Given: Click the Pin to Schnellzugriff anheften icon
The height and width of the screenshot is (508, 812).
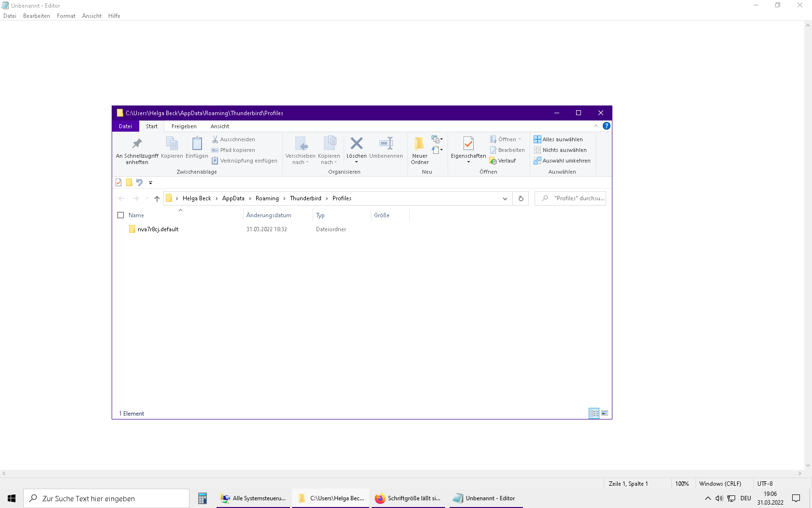Looking at the screenshot, I should coord(137,144).
